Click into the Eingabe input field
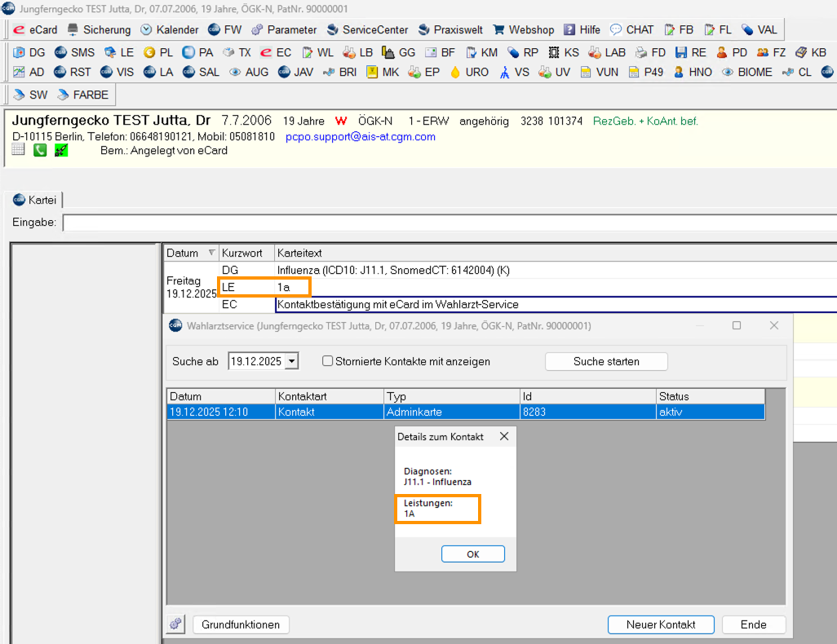Screen dimensions: 837x644 pos(449,223)
